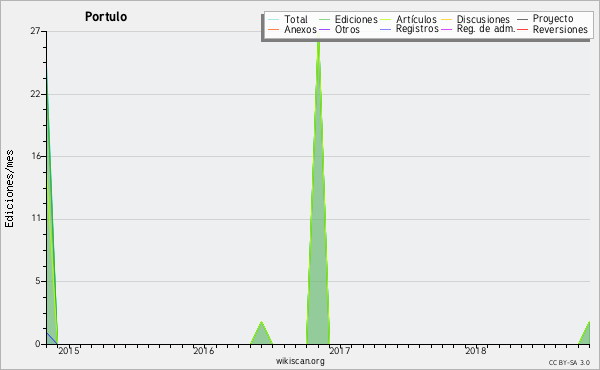Viewport: 600px width, 370px height.
Task: Click the Artículos legend entry
Action: click(408, 19)
